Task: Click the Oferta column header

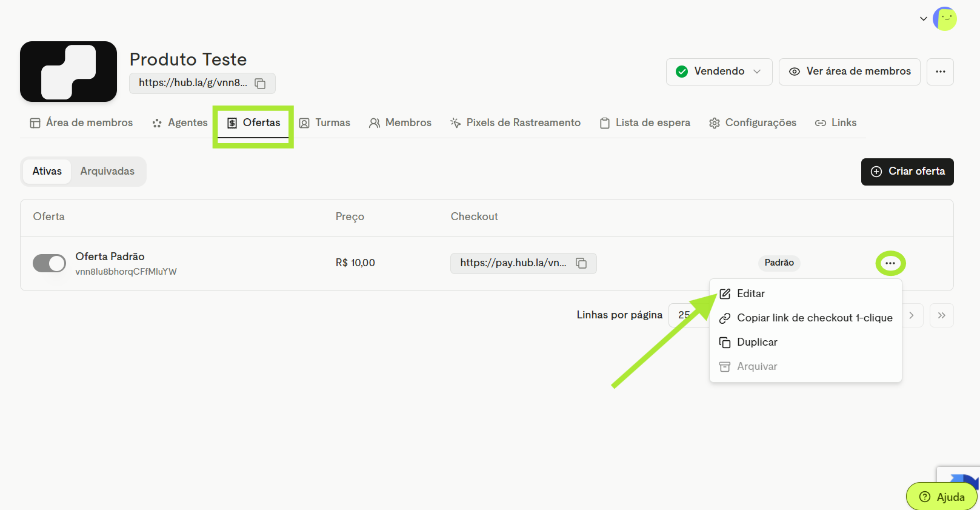Action: coord(48,216)
